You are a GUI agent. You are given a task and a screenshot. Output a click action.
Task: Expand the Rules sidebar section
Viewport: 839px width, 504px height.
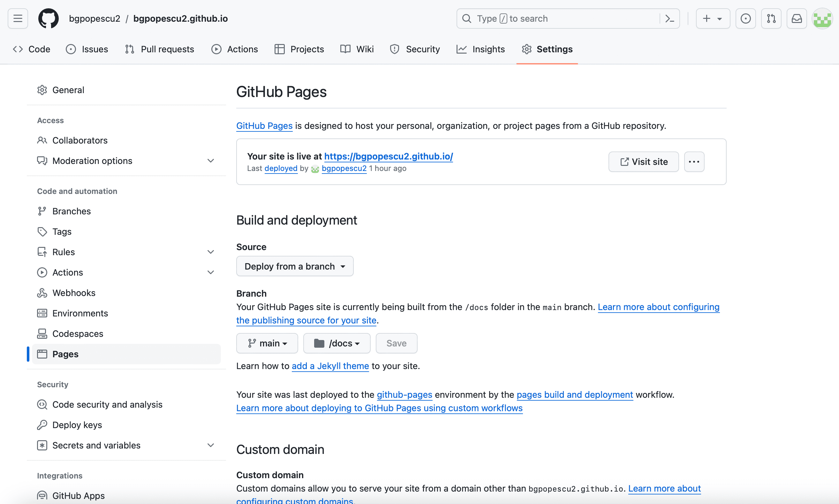pyautogui.click(x=210, y=252)
